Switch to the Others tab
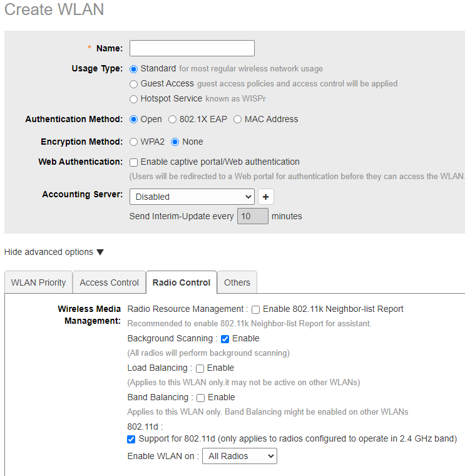This screenshot has height=476, width=465. 237,282
